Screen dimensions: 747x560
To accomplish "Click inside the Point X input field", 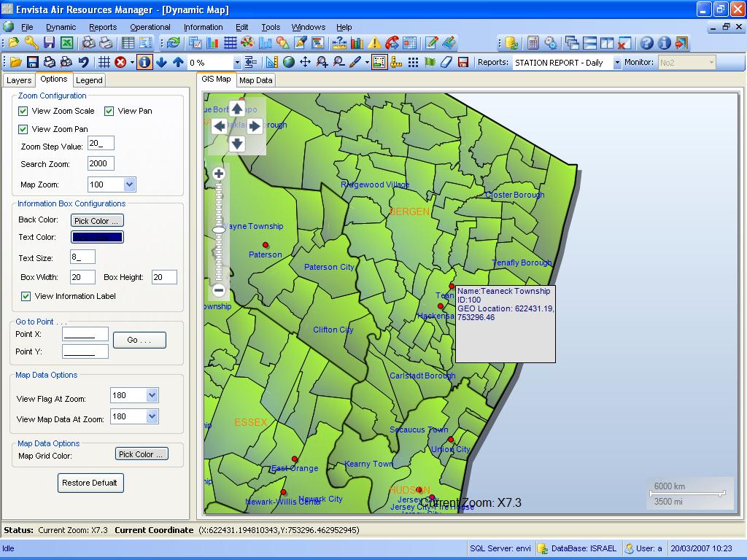I will pos(85,333).
